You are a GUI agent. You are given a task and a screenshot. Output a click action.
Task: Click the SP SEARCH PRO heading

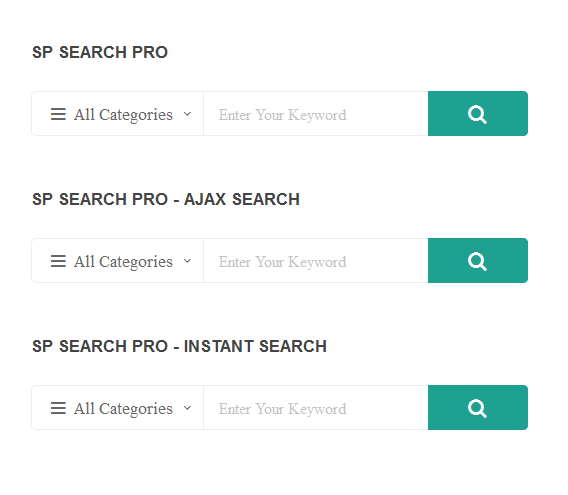click(100, 52)
